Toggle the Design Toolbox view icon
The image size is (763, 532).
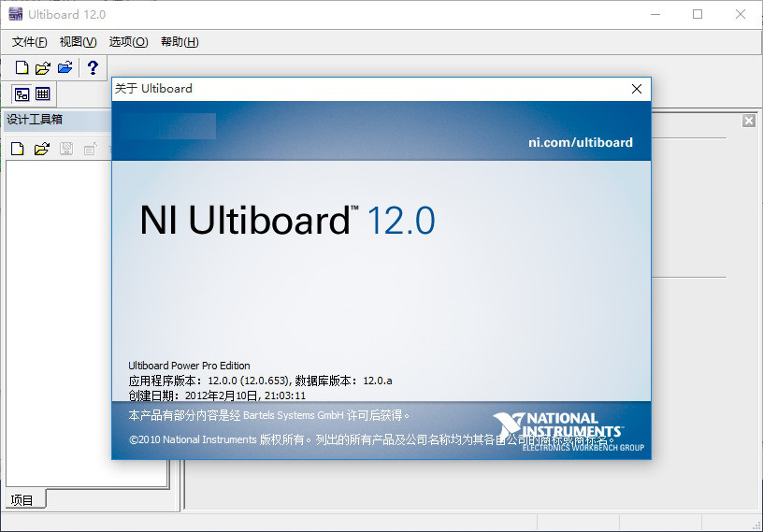(22, 93)
